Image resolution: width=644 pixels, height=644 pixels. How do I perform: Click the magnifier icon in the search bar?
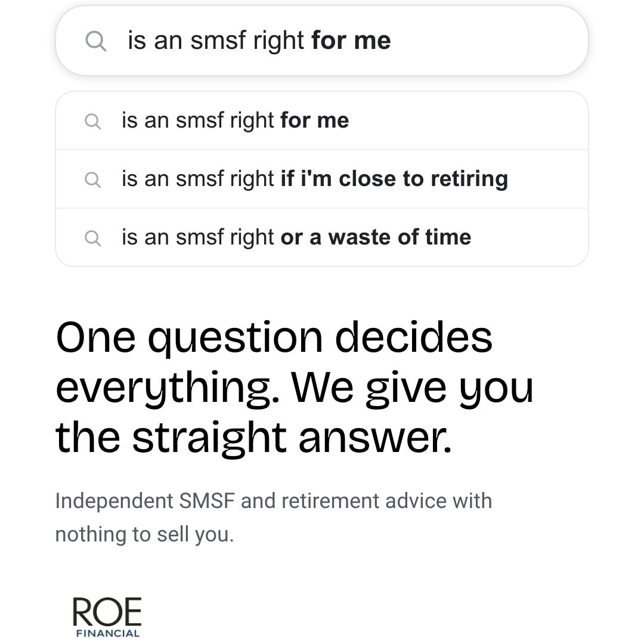(95, 41)
